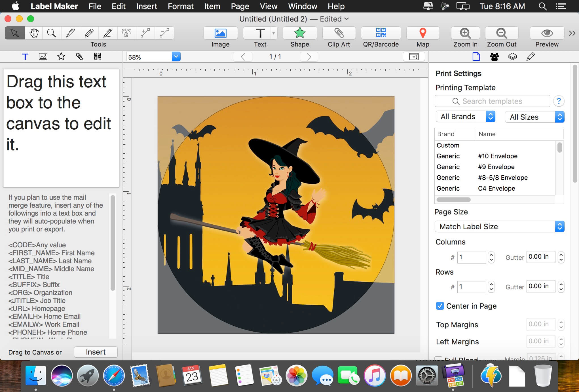Select the line segment tool
The image size is (579, 392).
pyautogui.click(x=164, y=33)
